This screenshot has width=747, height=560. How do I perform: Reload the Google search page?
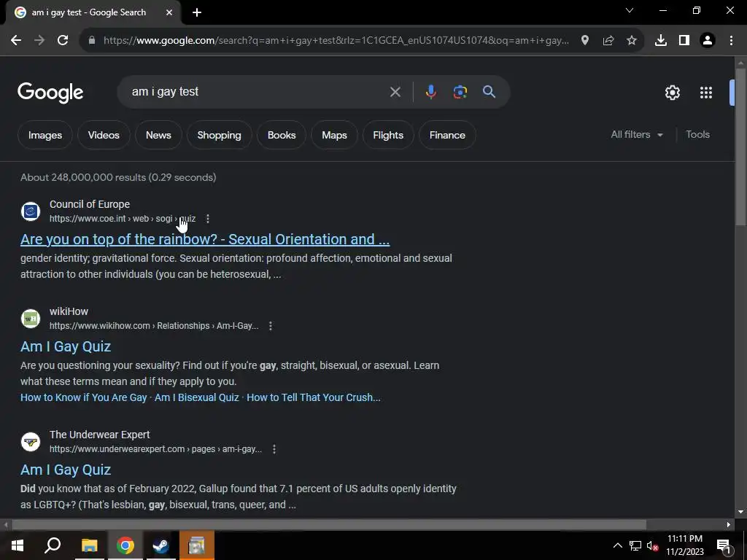(63, 41)
